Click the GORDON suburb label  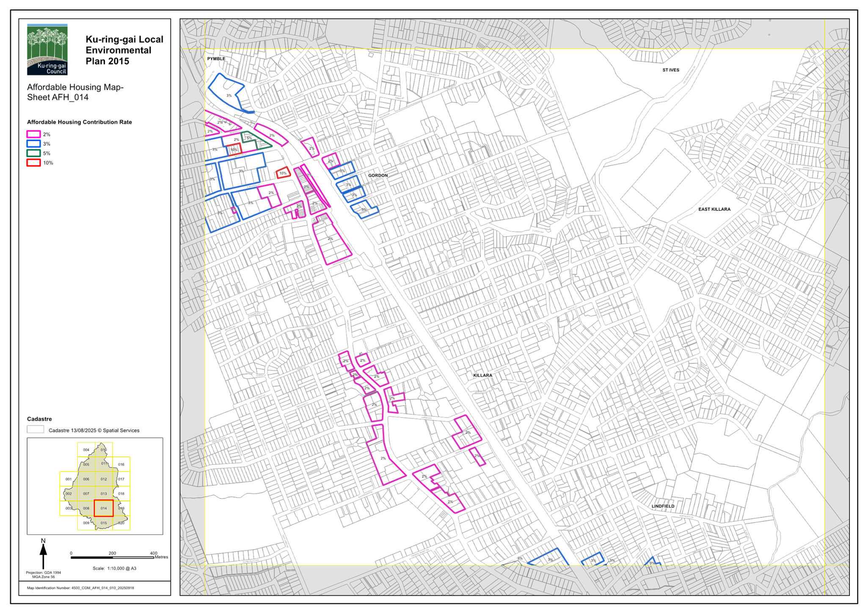pos(378,175)
